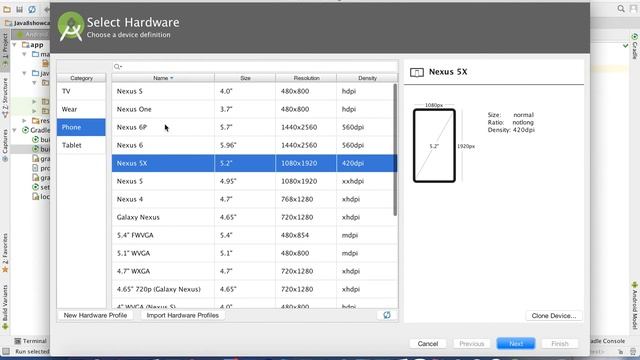Select the 4.7" WXGA device row
The image size is (640, 360).
(x=254, y=271)
